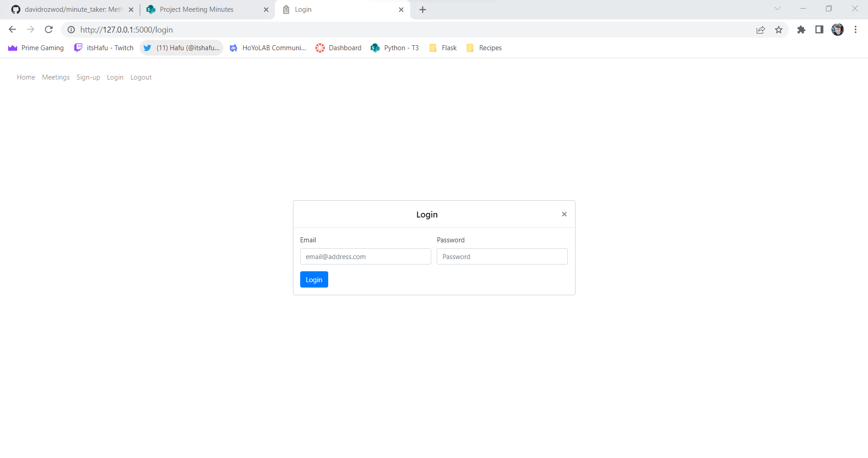This screenshot has width=868, height=458.
Task: Share the current page
Action: (x=761, y=29)
